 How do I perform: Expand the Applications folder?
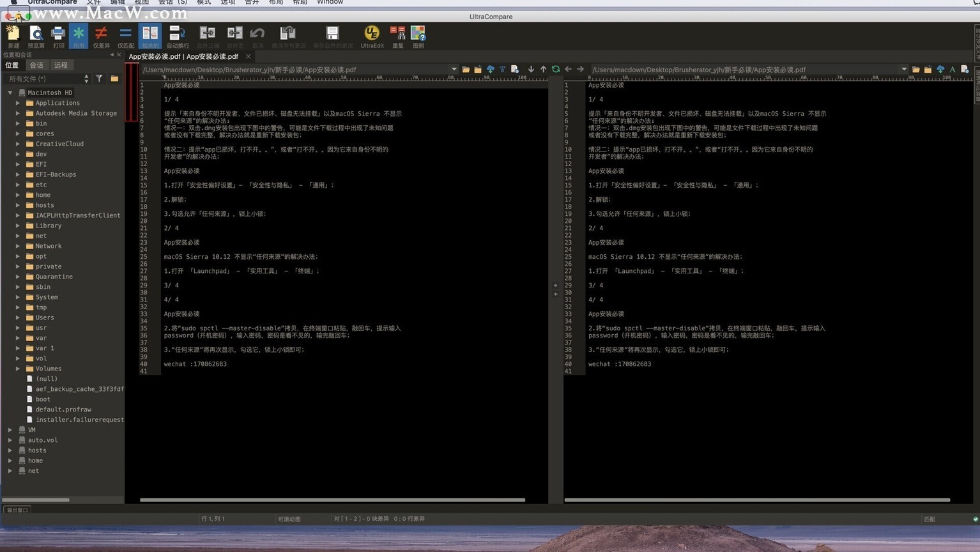point(18,103)
